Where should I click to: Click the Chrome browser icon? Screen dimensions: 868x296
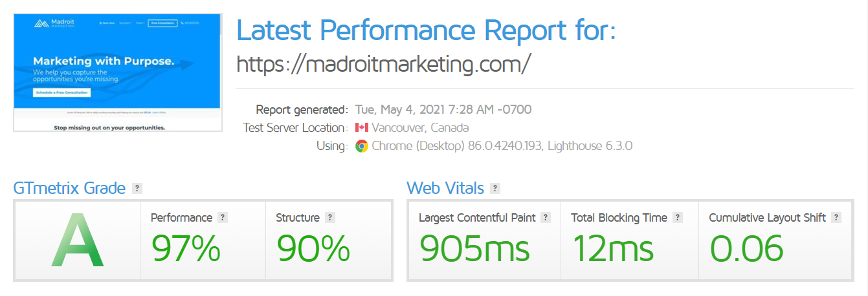[x=362, y=146]
